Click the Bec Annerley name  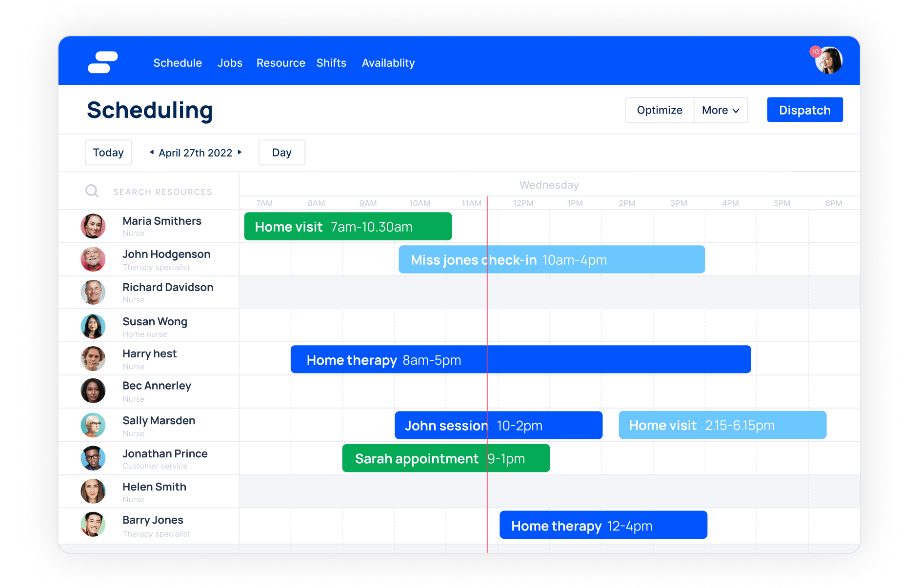click(157, 386)
